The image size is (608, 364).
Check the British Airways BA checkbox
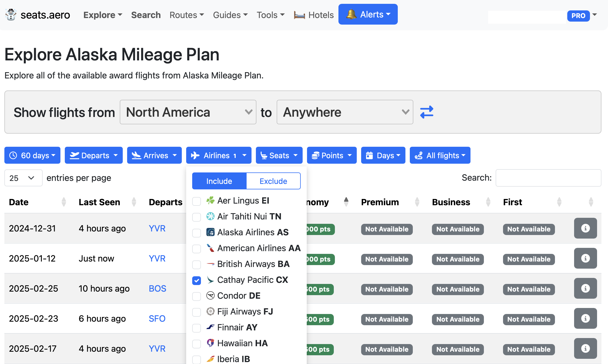click(197, 265)
